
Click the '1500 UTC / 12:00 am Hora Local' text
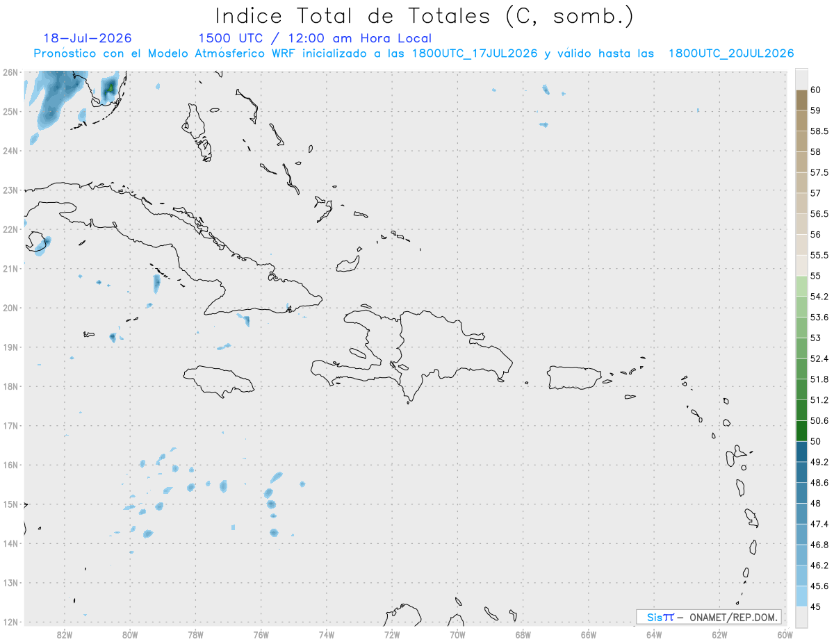pos(315,38)
